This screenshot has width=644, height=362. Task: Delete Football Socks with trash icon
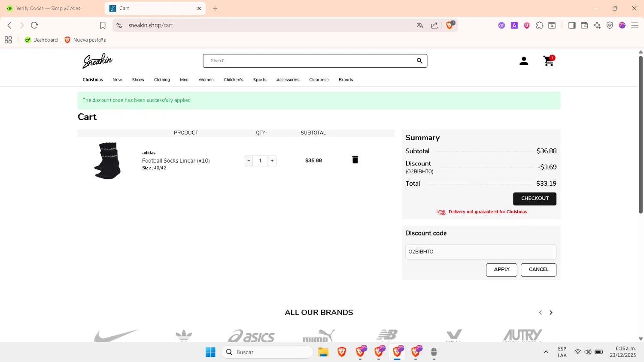click(355, 160)
